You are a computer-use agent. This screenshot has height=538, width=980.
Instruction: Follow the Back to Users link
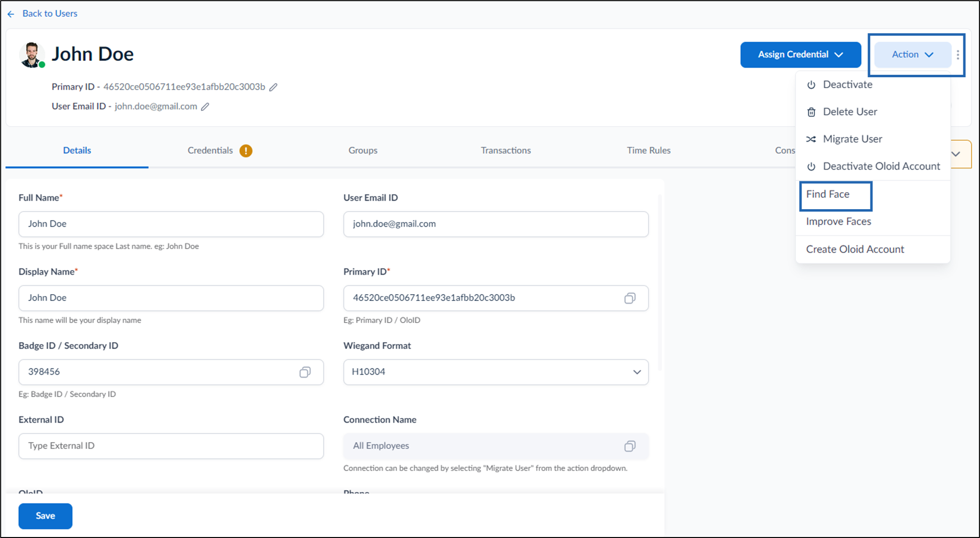point(50,14)
